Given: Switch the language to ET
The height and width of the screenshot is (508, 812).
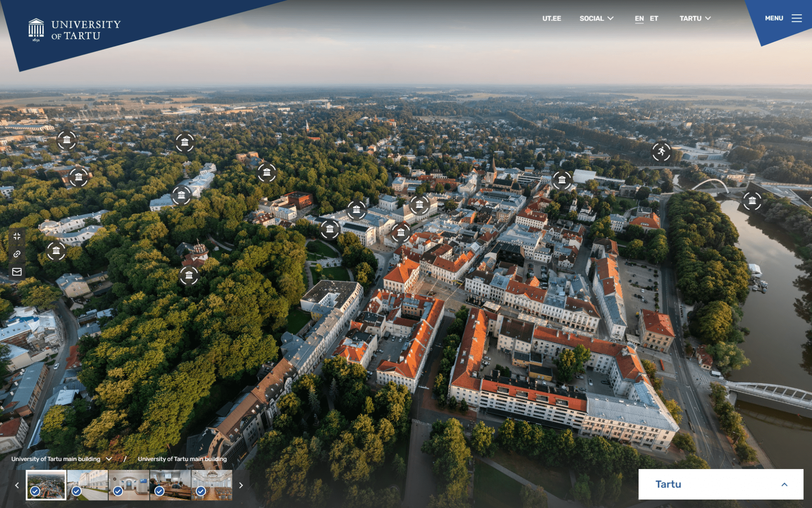Looking at the screenshot, I should 654,18.
